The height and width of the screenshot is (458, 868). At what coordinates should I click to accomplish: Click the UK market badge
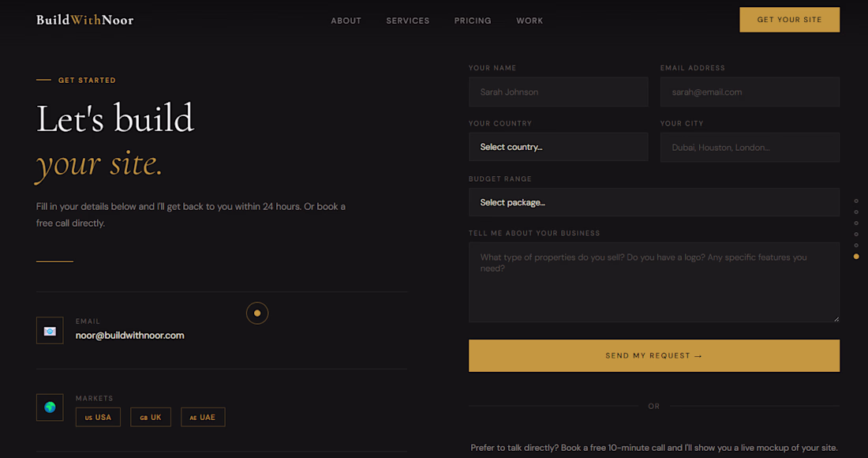[150, 417]
